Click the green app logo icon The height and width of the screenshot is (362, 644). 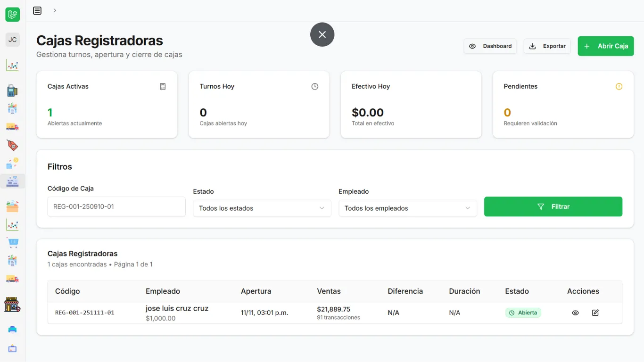pyautogui.click(x=12, y=15)
